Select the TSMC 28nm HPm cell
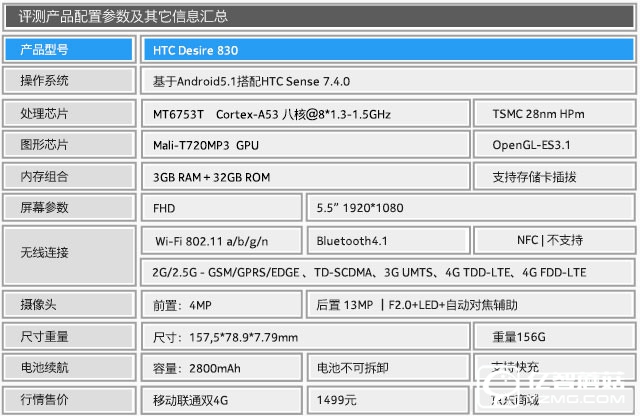This screenshot has height=416, width=640. tap(553, 113)
